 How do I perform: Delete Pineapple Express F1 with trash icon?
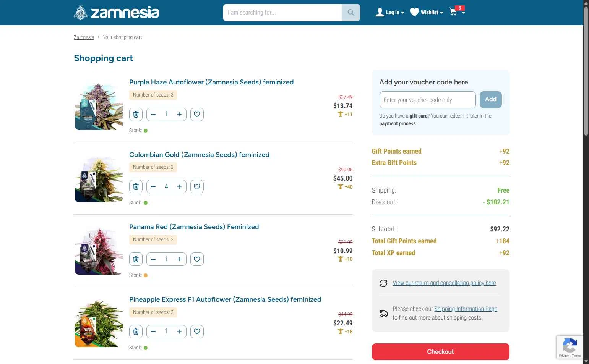click(x=136, y=332)
